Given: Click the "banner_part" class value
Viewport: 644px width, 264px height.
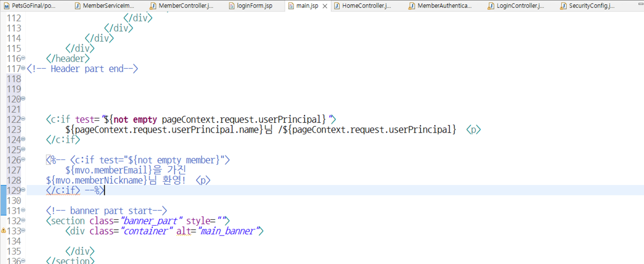Looking at the screenshot, I should [151, 221].
